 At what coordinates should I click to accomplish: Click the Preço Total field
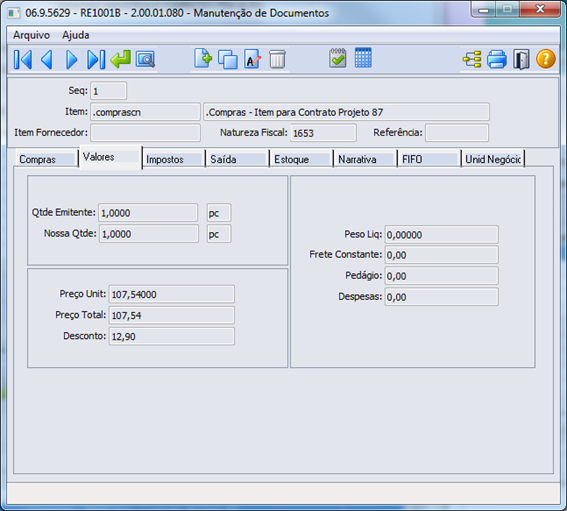point(171,315)
